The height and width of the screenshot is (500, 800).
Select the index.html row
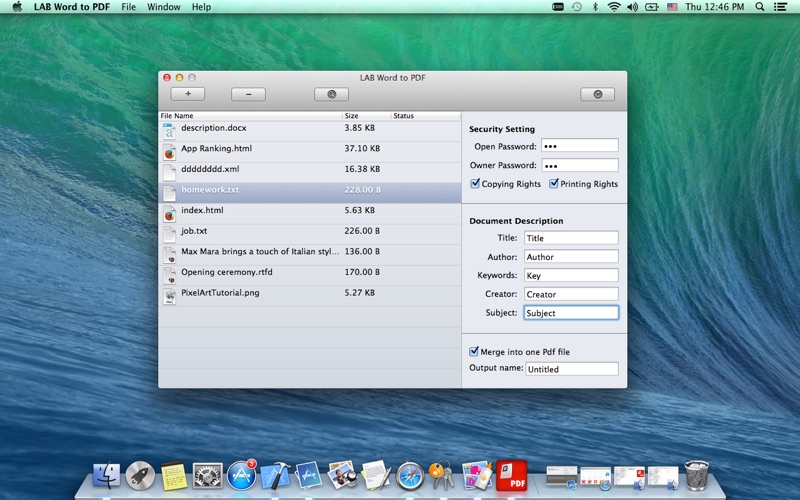[310, 213]
